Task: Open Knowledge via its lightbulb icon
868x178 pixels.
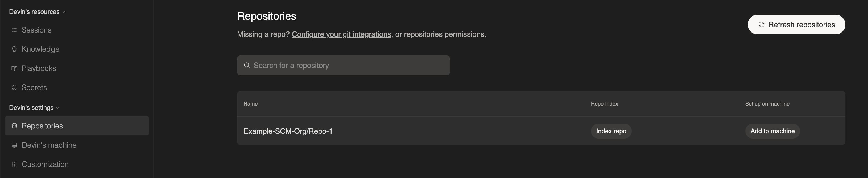Action: [14, 49]
